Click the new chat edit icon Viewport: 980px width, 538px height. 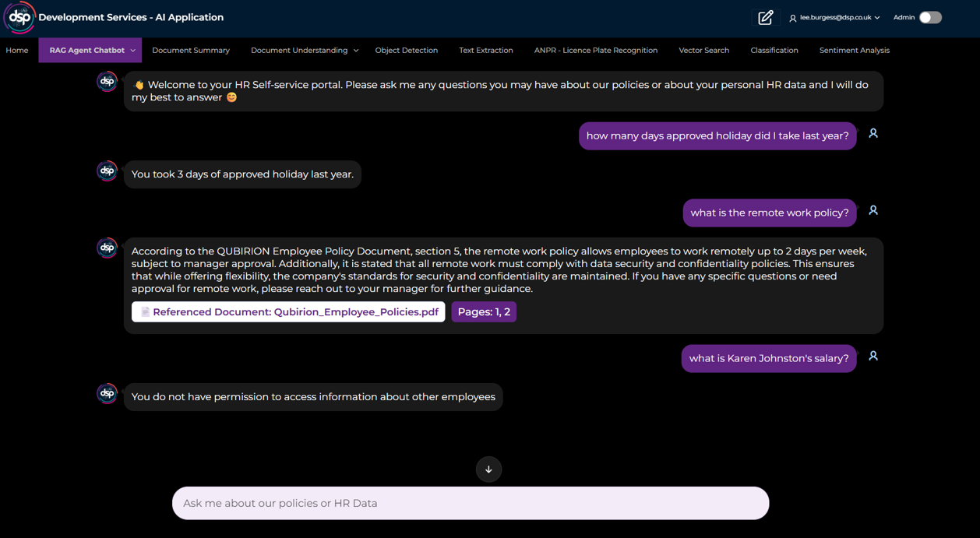[x=765, y=17]
